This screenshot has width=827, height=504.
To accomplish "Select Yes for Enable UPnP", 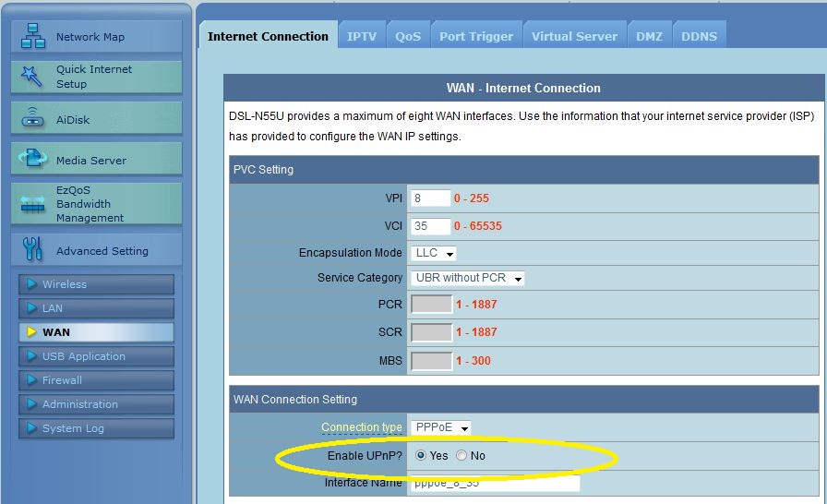I will [421, 456].
